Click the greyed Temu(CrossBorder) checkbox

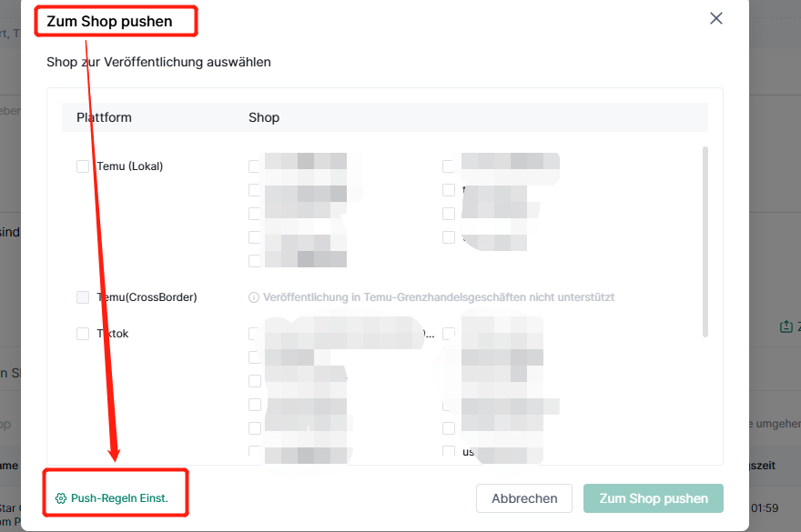pyautogui.click(x=83, y=297)
